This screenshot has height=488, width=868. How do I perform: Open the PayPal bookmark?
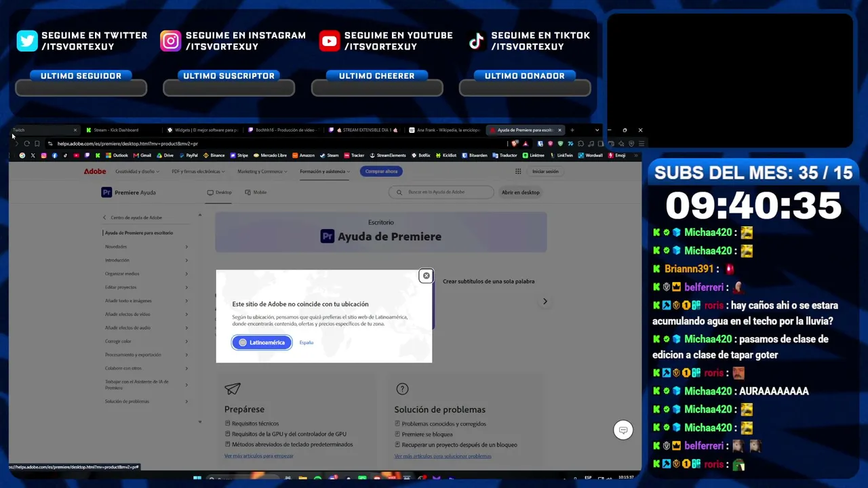tap(190, 155)
